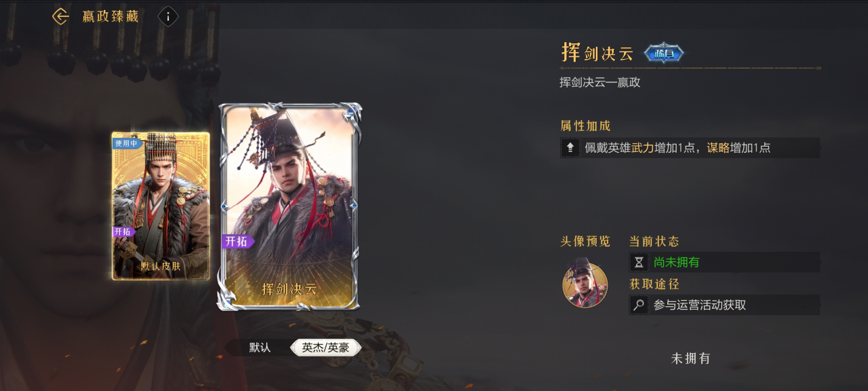
Task: Click the 臻品 rarity badge
Action: (x=664, y=53)
